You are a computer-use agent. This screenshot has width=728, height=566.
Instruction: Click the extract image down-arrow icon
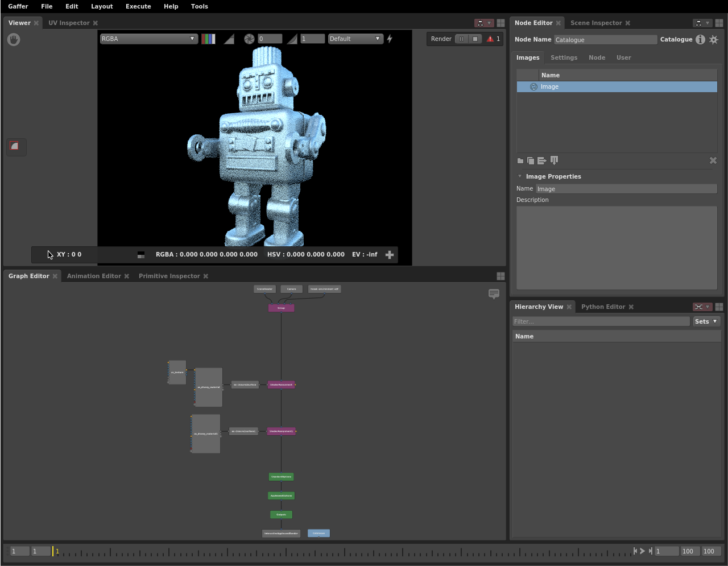[x=554, y=160]
